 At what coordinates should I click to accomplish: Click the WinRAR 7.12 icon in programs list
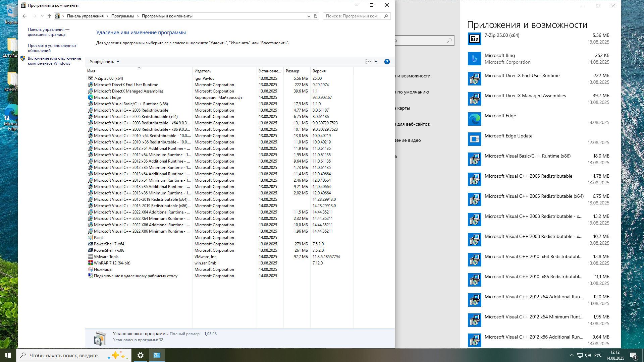tap(91, 263)
